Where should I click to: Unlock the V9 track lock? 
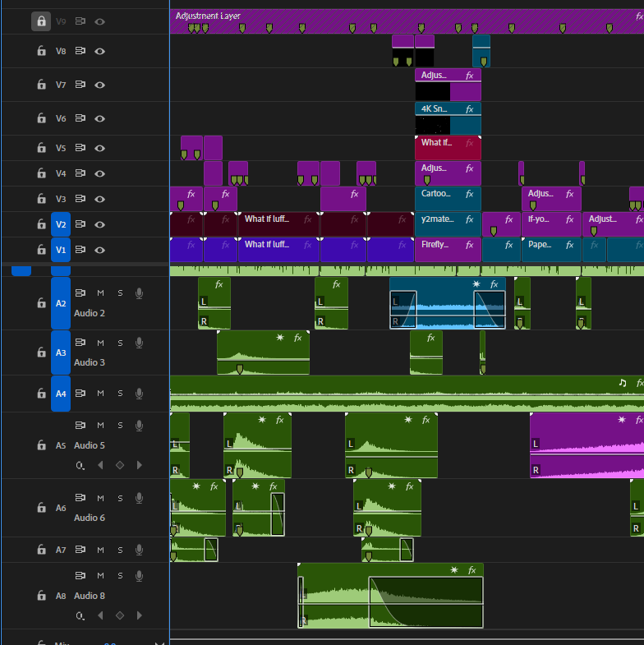pyautogui.click(x=41, y=21)
